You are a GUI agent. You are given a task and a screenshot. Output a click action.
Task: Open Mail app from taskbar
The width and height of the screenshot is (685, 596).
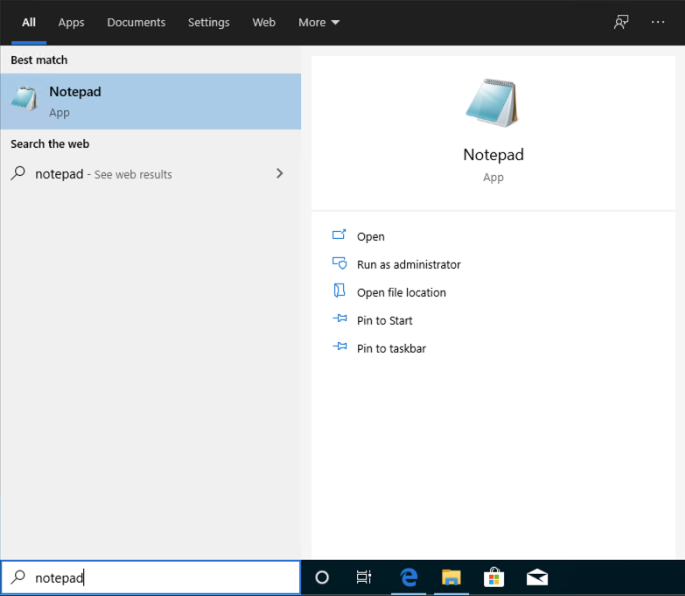pyautogui.click(x=537, y=578)
